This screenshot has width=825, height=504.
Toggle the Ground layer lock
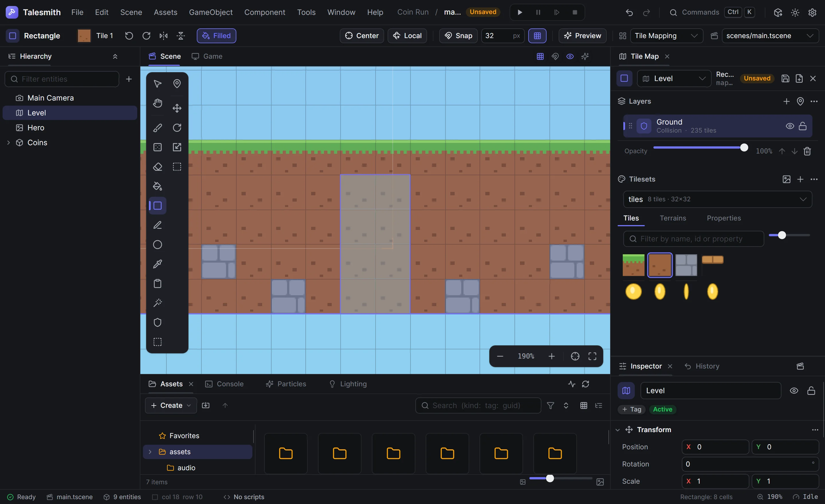pyautogui.click(x=803, y=126)
